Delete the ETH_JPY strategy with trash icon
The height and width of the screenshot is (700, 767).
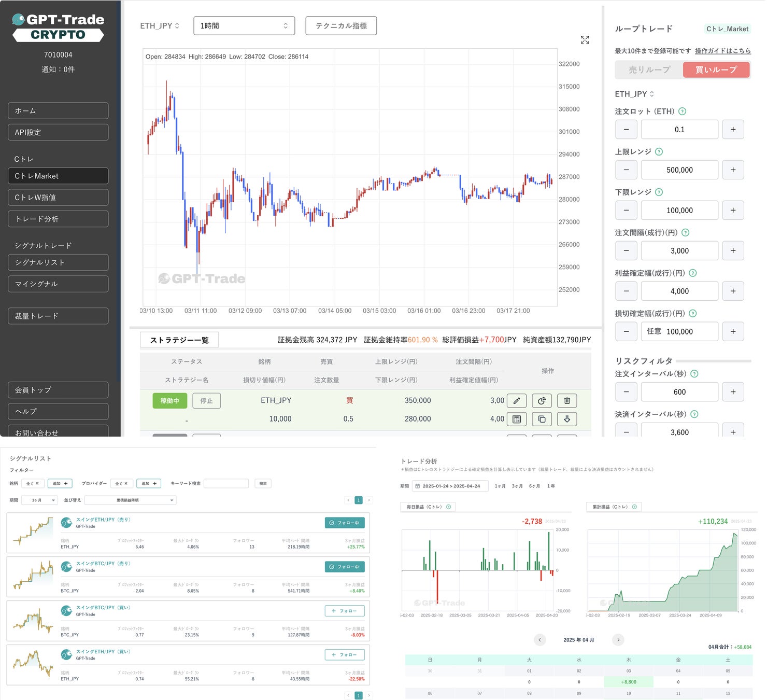point(567,401)
